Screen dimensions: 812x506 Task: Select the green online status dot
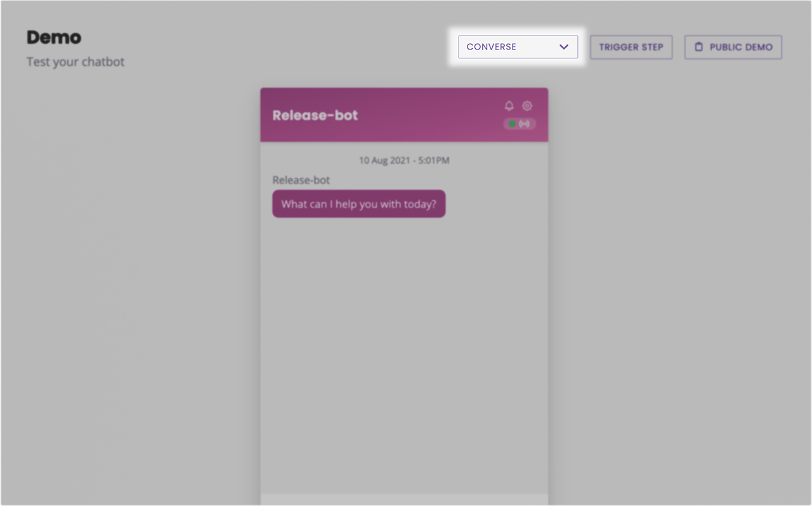512,124
